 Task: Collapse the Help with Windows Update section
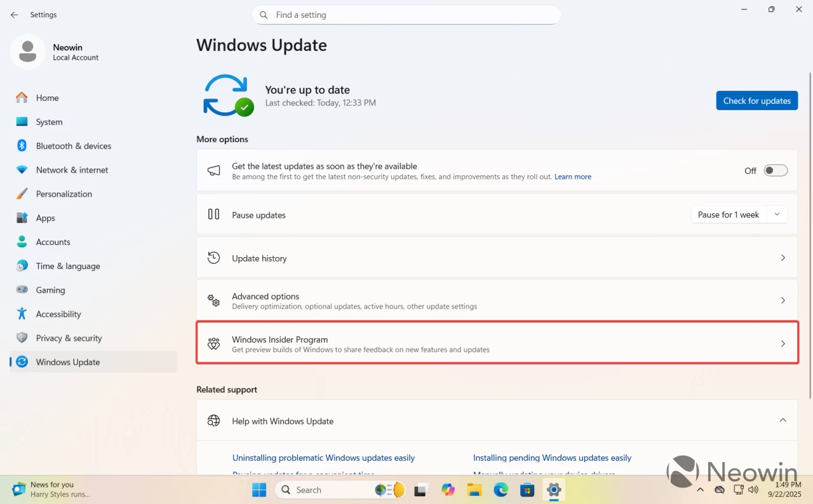click(x=783, y=420)
